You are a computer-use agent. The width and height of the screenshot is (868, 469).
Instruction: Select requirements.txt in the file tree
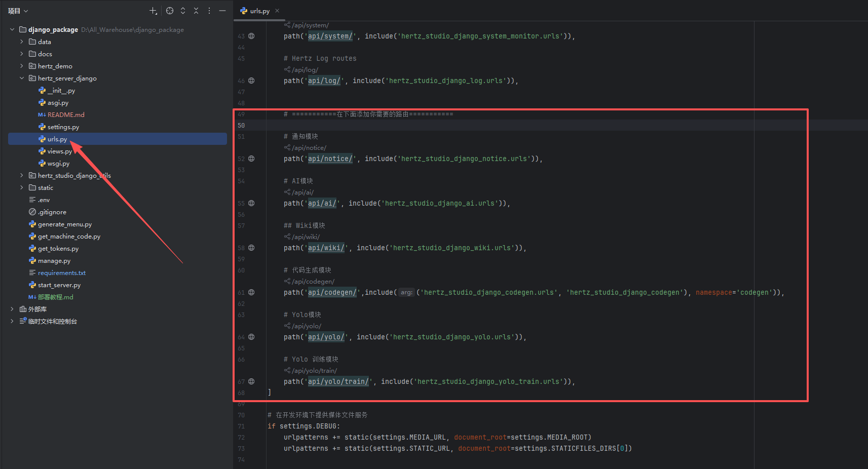pyautogui.click(x=61, y=273)
